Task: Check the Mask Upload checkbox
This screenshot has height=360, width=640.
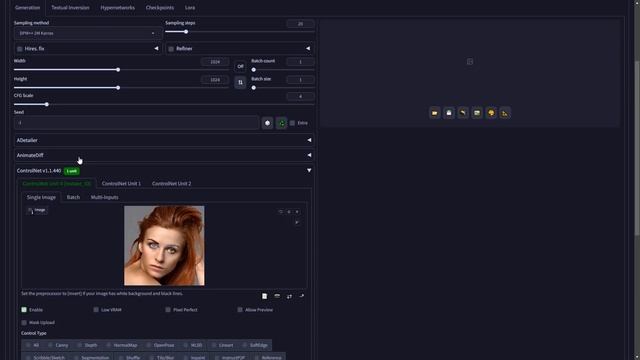Action: [24, 322]
